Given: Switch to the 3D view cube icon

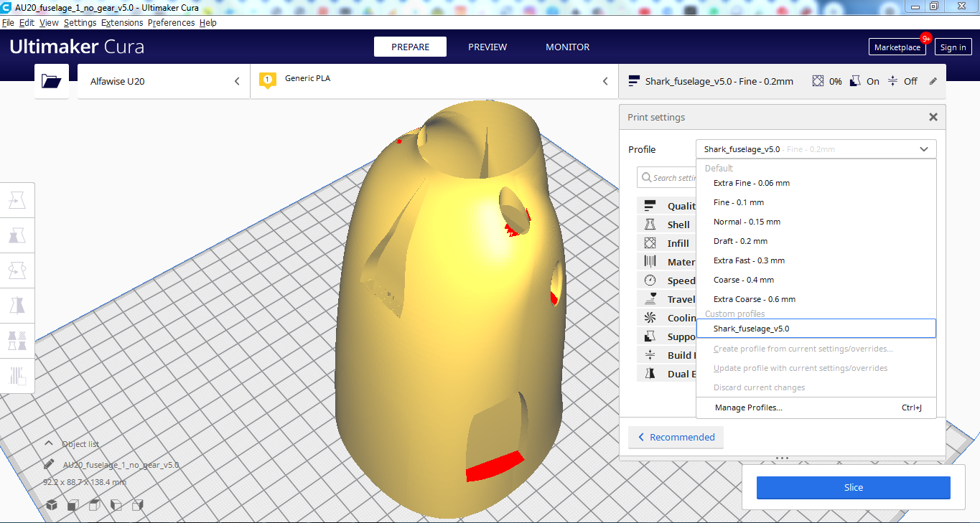Looking at the screenshot, I should (x=52, y=505).
